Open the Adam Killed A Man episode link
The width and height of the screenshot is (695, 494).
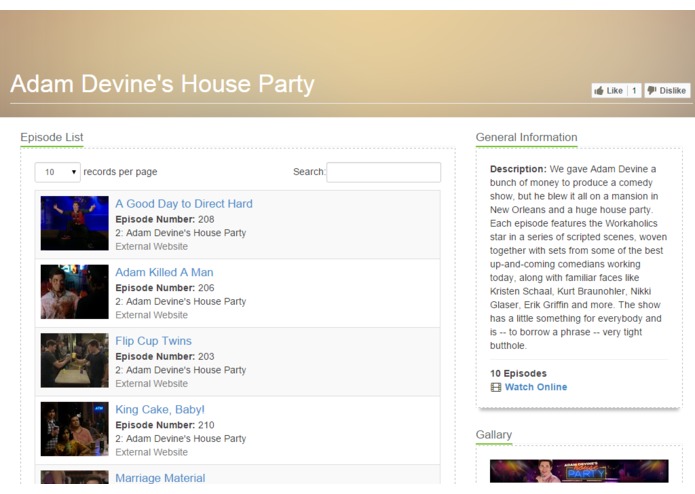164,272
